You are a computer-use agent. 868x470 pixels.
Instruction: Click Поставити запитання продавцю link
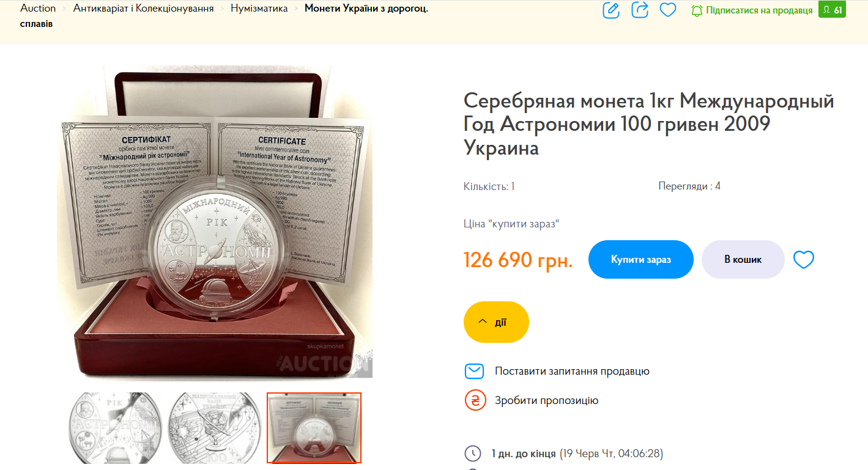[572, 371]
